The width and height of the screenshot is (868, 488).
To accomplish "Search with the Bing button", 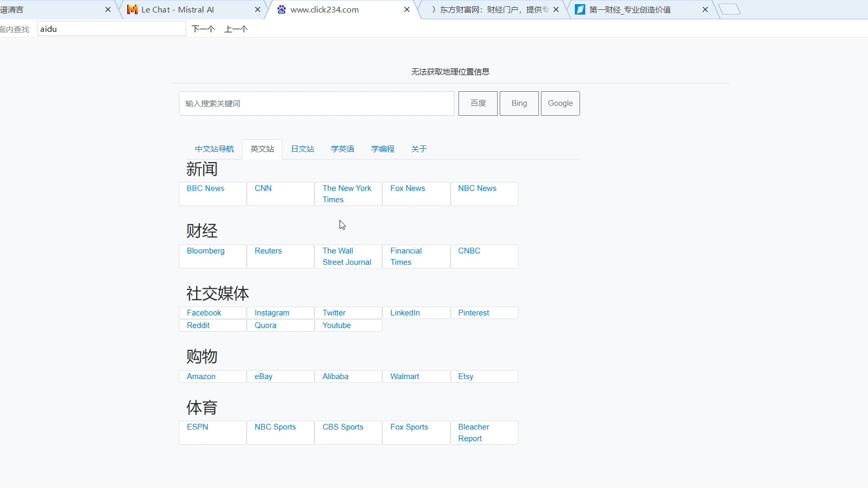I will (519, 103).
